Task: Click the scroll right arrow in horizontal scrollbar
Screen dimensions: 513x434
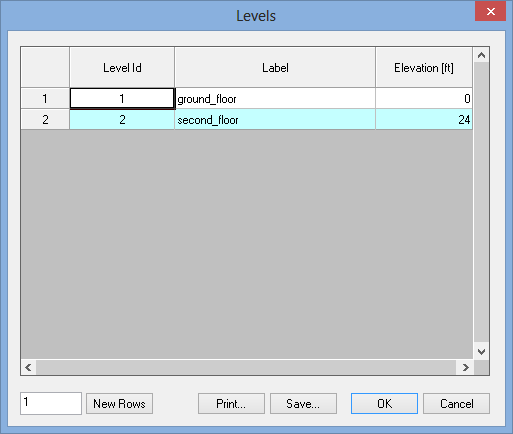Action: click(x=465, y=367)
